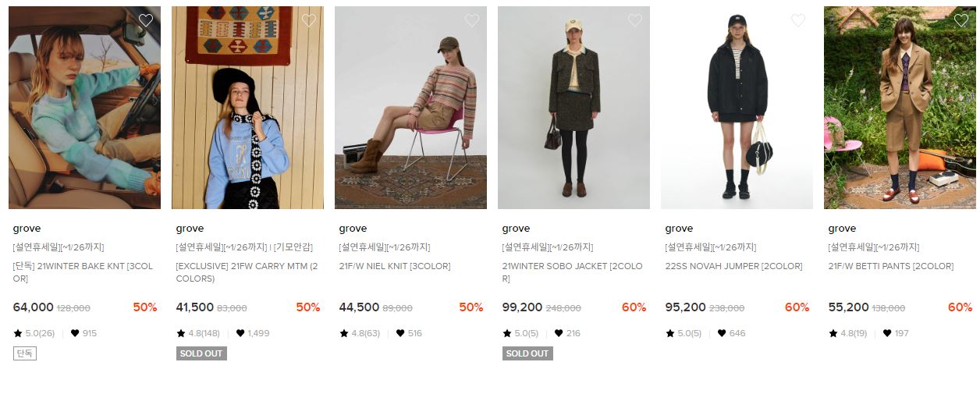Screen dimensions: 980x394
Task: Click SOLD OUT badge under CARRY MTM
Action: pos(201,353)
